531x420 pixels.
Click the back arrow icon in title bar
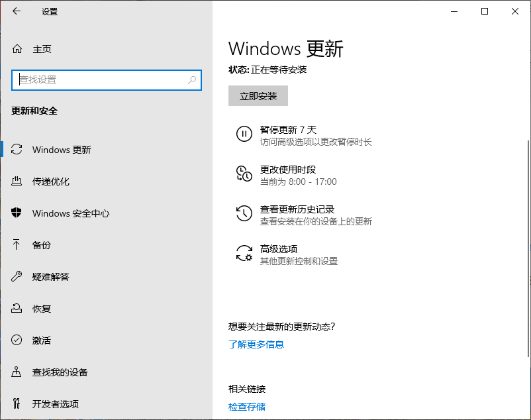(x=17, y=11)
